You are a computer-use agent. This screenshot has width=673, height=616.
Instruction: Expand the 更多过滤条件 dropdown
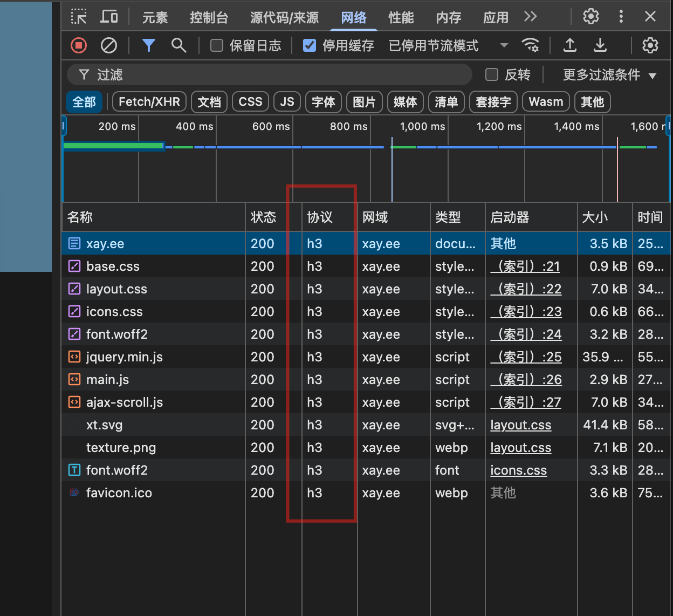tap(609, 74)
